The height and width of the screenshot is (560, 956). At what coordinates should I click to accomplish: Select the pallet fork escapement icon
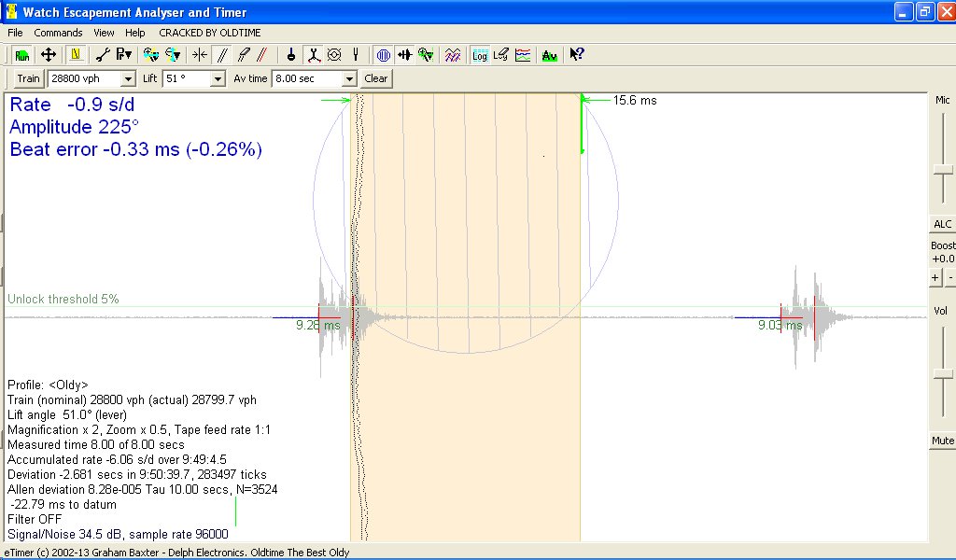(313, 55)
